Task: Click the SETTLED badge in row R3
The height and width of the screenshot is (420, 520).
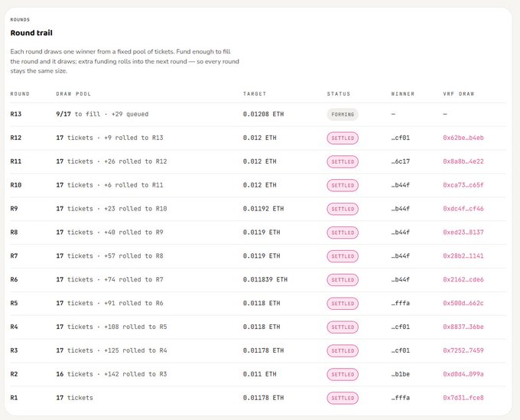Action: click(343, 350)
